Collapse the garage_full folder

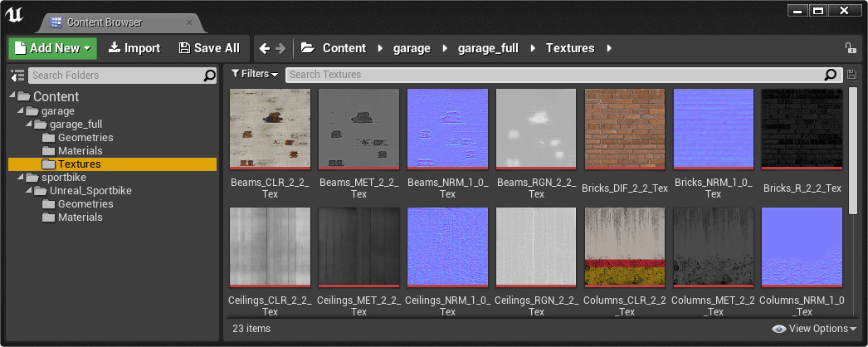pos(29,124)
